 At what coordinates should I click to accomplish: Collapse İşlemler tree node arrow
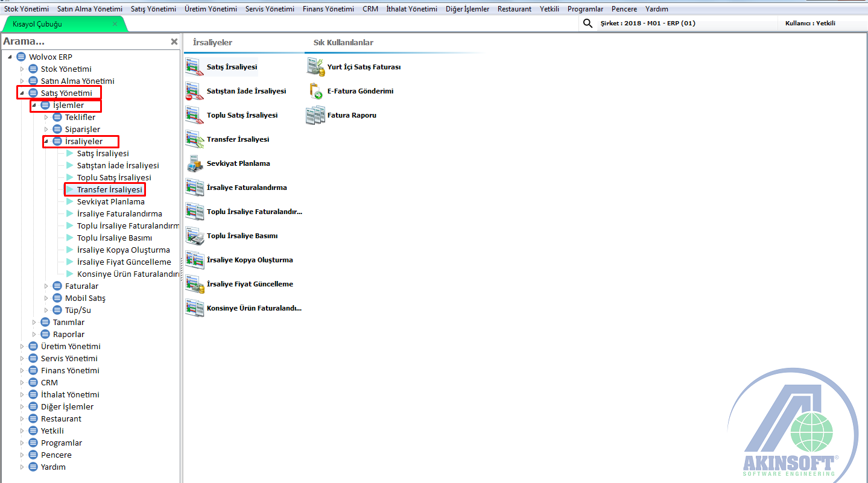34,105
